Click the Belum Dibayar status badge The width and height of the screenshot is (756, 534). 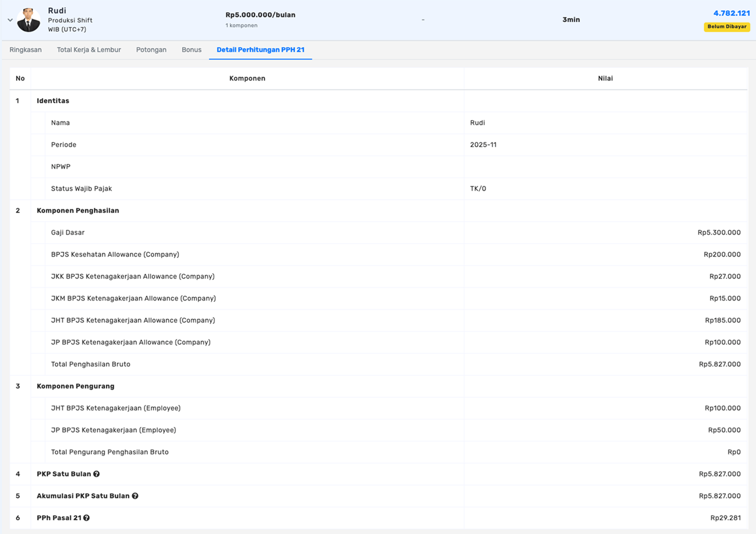point(726,27)
